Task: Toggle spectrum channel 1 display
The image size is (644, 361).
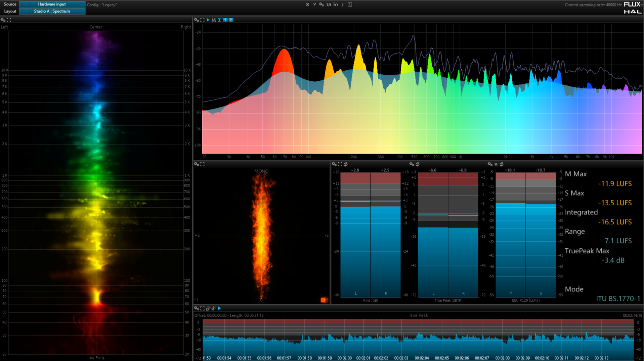Action: 226,20
